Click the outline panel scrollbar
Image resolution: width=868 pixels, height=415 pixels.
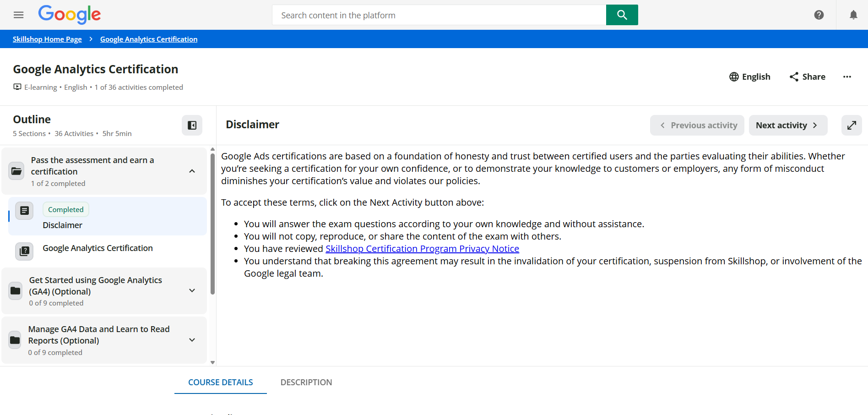point(212,224)
